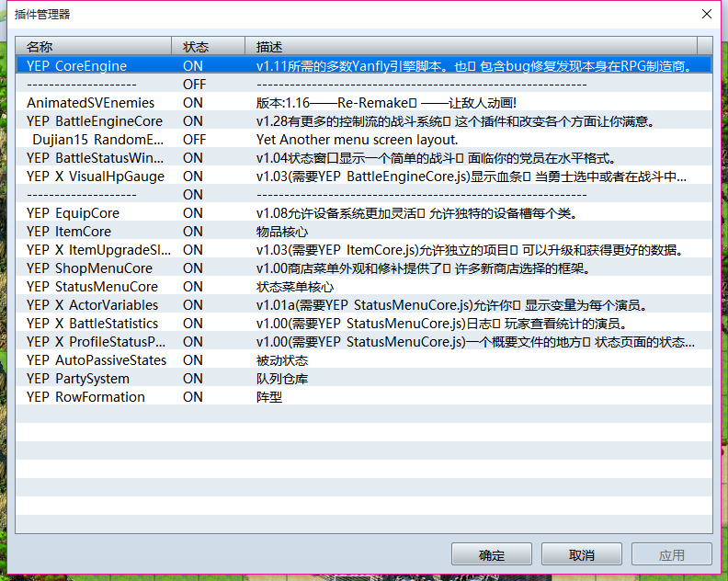The image size is (728, 581).
Task: Select the YEP X ActorVariables plugin row
Action: click(x=364, y=304)
